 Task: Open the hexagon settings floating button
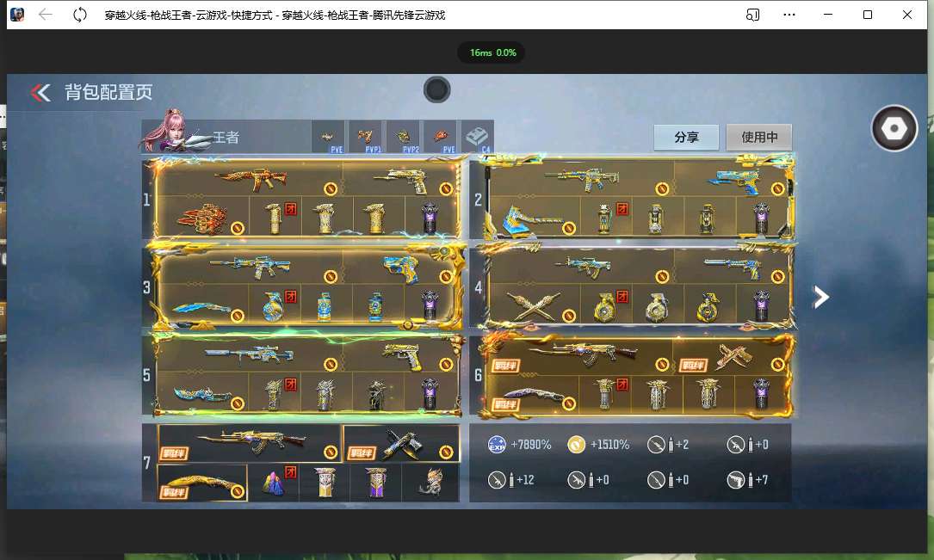point(894,128)
